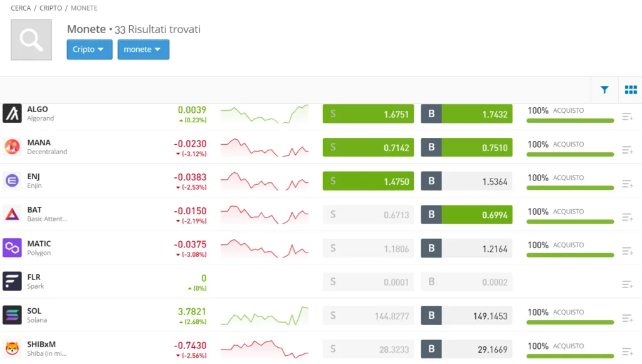
Task: Open the MATIC Polygon coin logo
Action: [13, 247]
